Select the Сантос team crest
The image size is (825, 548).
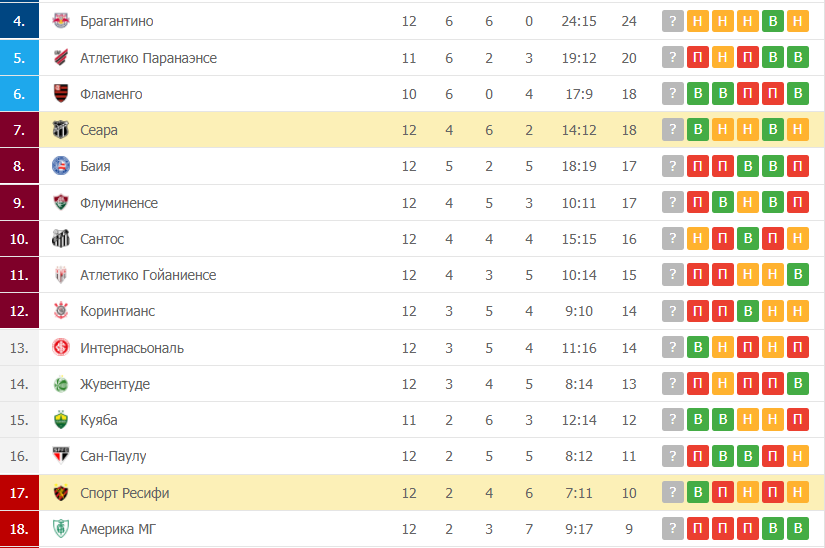(x=61, y=239)
